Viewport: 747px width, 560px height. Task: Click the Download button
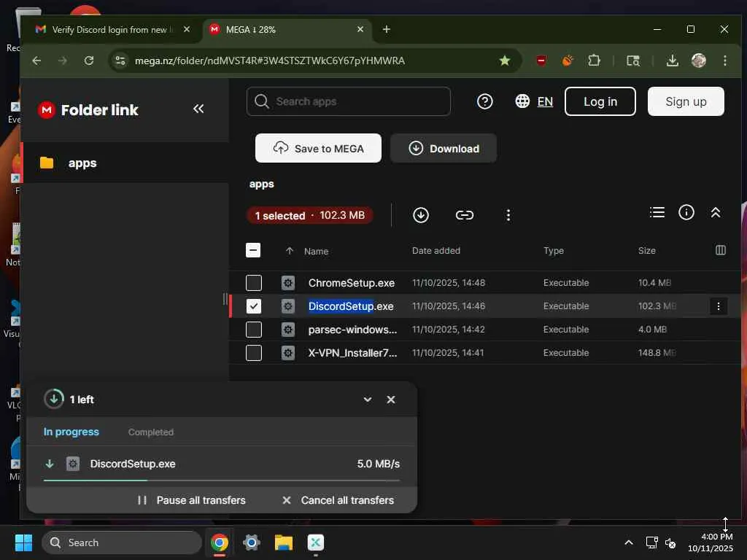pos(444,148)
